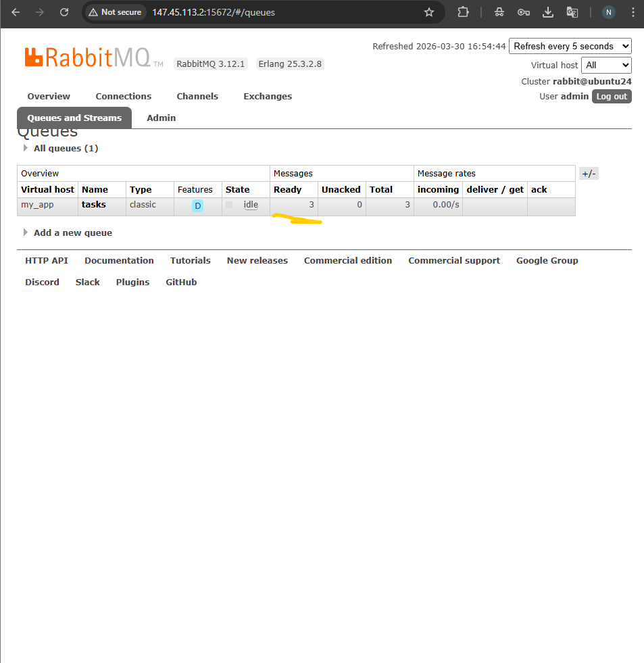Open the browser extensions puzzle icon
The image size is (644, 663).
[463, 12]
